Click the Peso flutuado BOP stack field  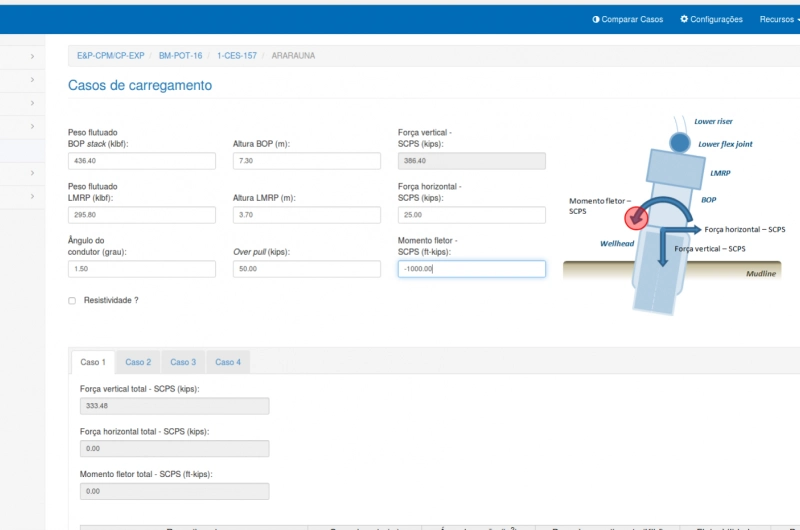[x=141, y=161]
